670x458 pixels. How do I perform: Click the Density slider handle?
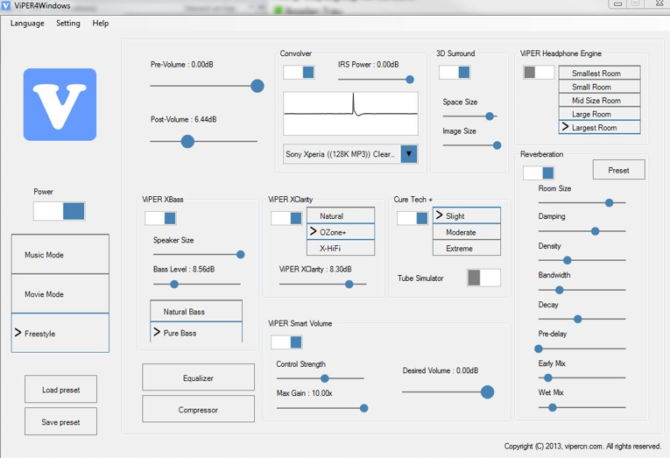pos(567,260)
